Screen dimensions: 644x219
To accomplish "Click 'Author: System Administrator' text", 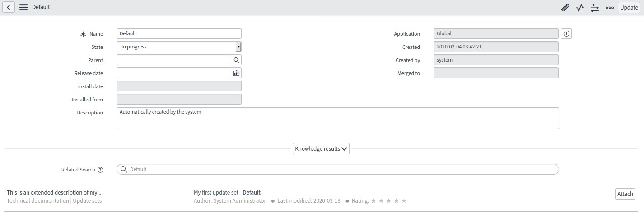I will pyautogui.click(x=230, y=201).
